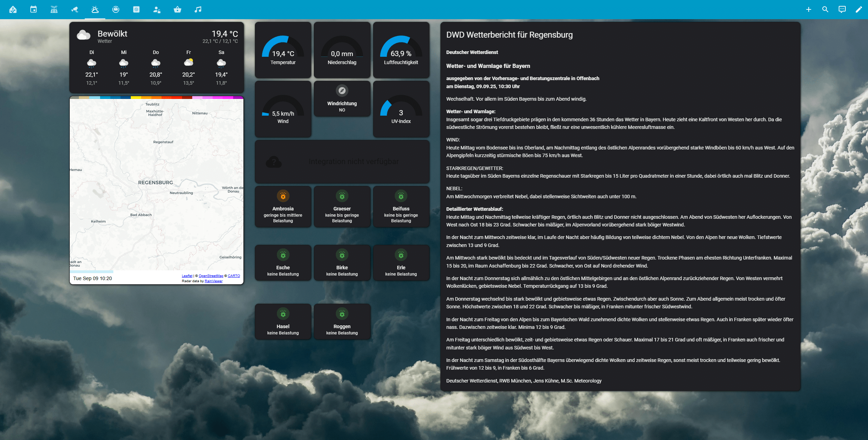Switch to the calendar view tab
Image resolution: width=868 pixels, height=440 pixels.
point(33,9)
